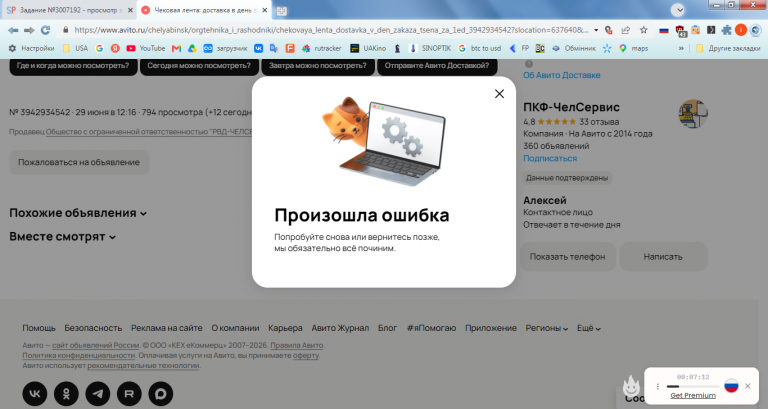Click the Написать button
The height and width of the screenshot is (409, 768).
pyautogui.click(x=663, y=257)
